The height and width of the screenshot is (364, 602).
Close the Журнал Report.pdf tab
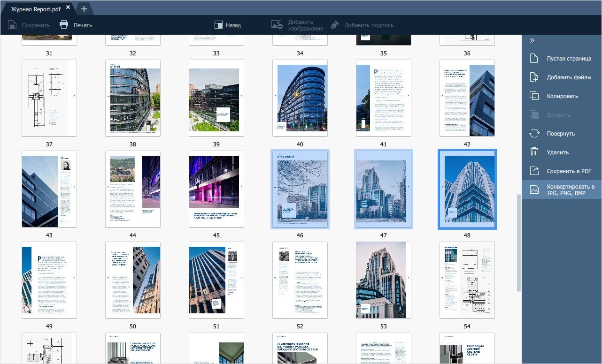68,8
